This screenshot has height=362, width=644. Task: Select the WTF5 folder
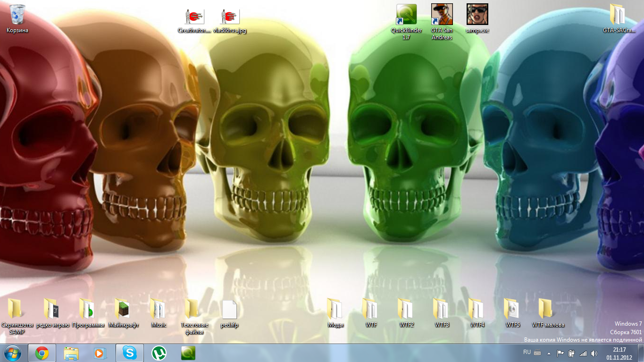coord(512,313)
